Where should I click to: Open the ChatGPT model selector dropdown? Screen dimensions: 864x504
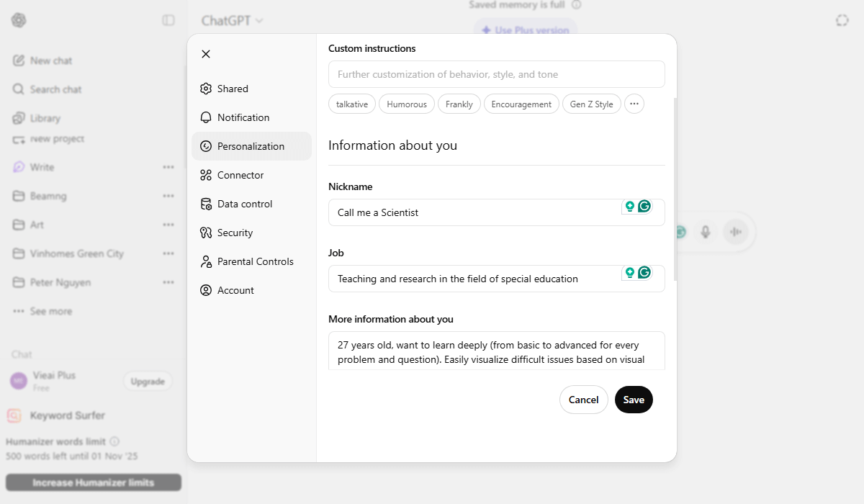pyautogui.click(x=230, y=21)
